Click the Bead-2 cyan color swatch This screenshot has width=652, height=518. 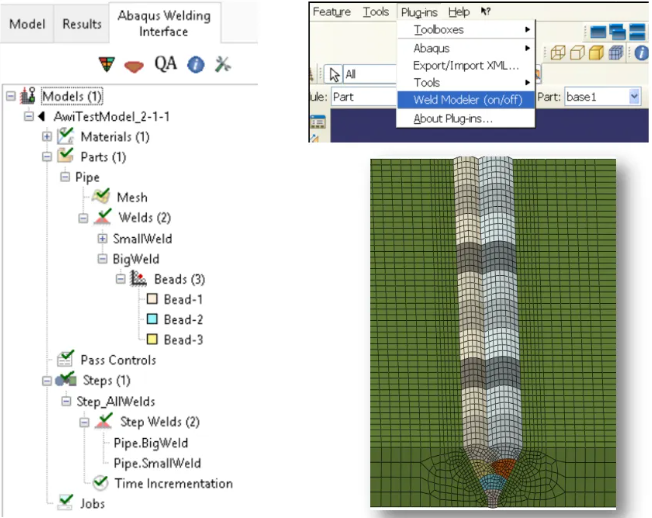click(152, 319)
